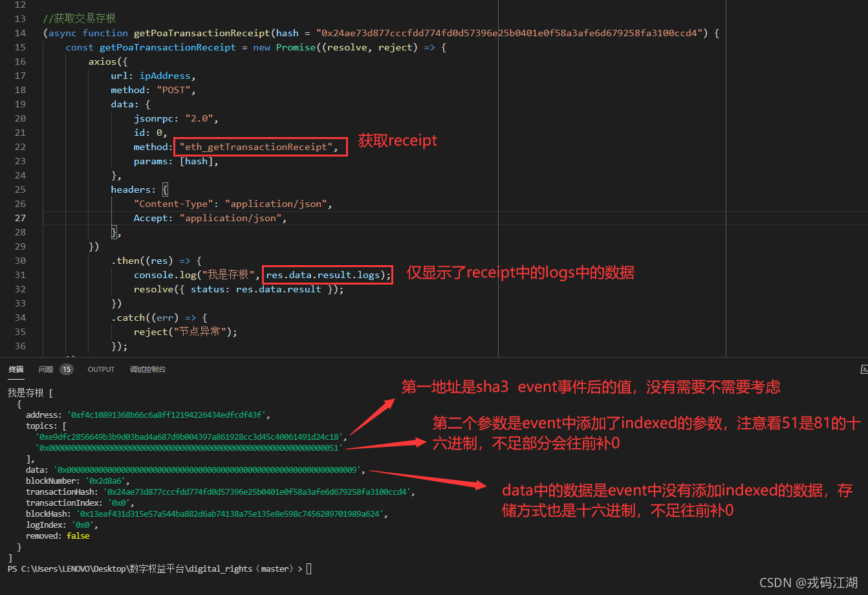Click the terminal prompt input cursor
The width and height of the screenshot is (868, 595).
pyautogui.click(x=309, y=568)
